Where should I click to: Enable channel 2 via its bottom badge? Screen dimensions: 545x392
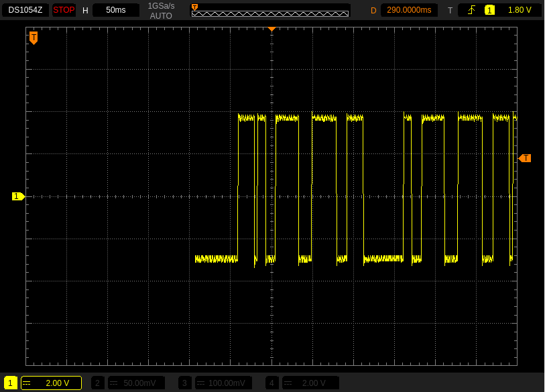[98, 383]
